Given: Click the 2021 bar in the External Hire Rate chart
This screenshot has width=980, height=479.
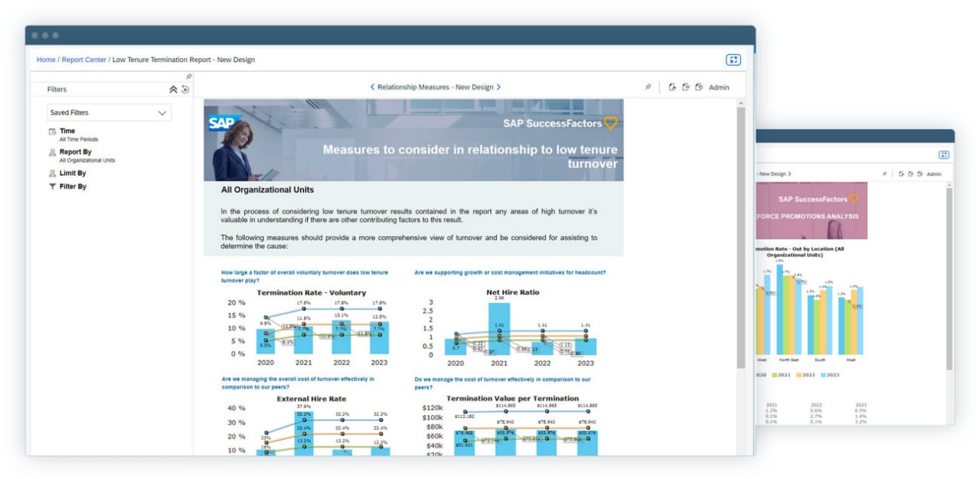Looking at the screenshot, I should click(304, 434).
